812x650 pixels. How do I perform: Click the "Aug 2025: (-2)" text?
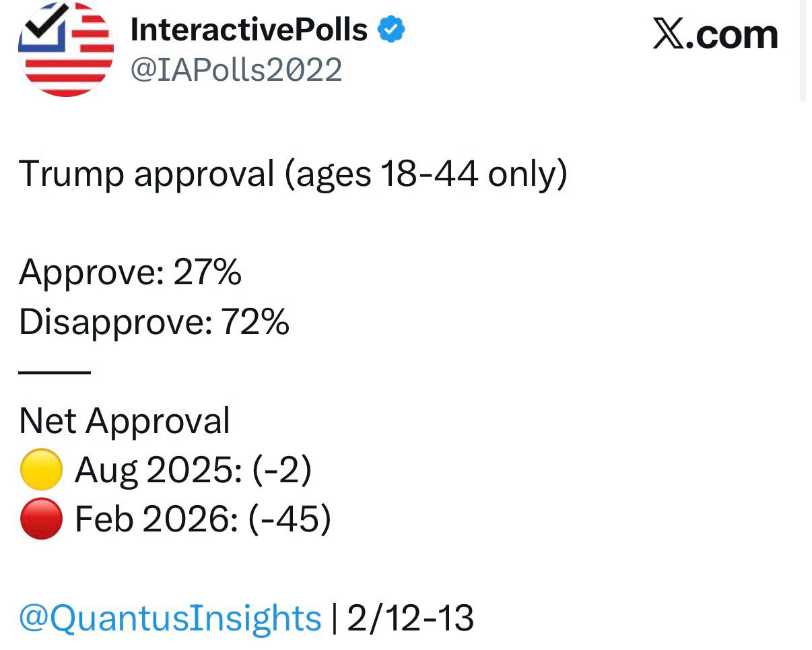click(193, 470)
